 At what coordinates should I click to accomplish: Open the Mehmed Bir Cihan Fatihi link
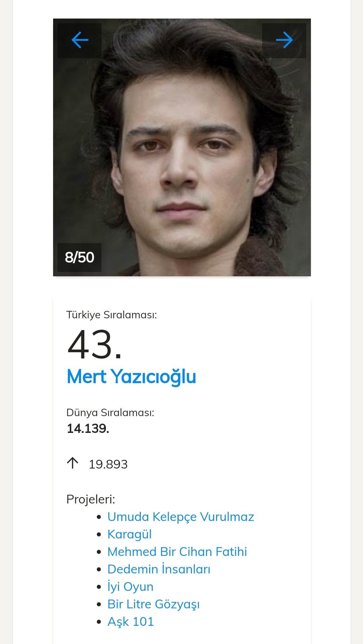[177, 552]
